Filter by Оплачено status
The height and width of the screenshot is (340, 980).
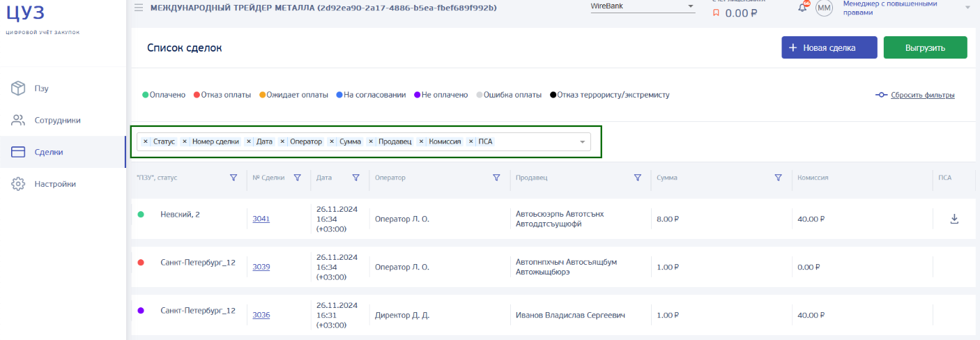click(x=164, y=95)
